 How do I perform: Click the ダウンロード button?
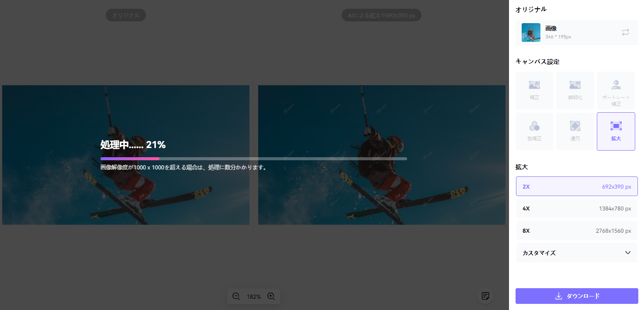[x=577, y=296]
